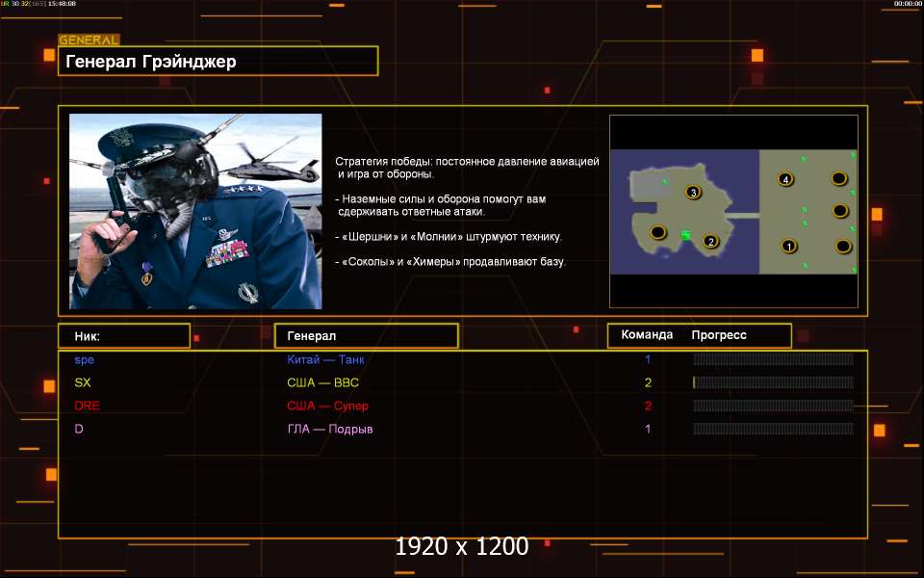The height and width of the screenshot is (578, 924).
Task: Click start position 1 on the minimap
Action: (x=789, y=247)
